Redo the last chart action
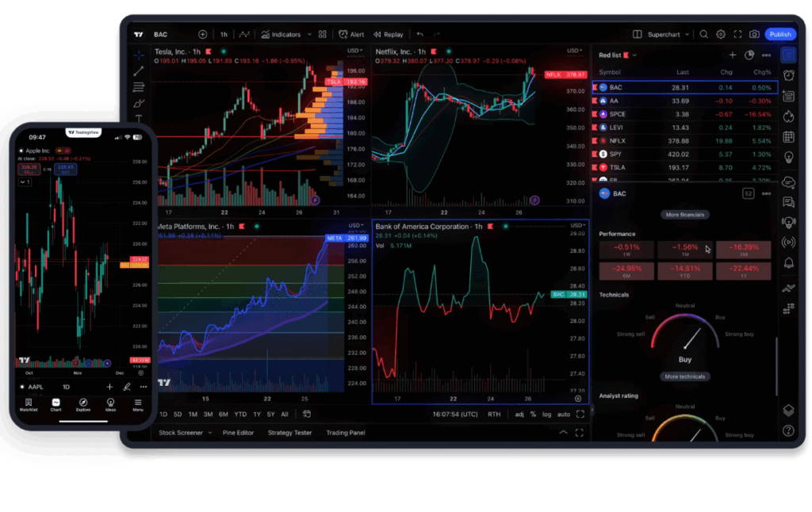812x512 pixels. tap(437, 35)
